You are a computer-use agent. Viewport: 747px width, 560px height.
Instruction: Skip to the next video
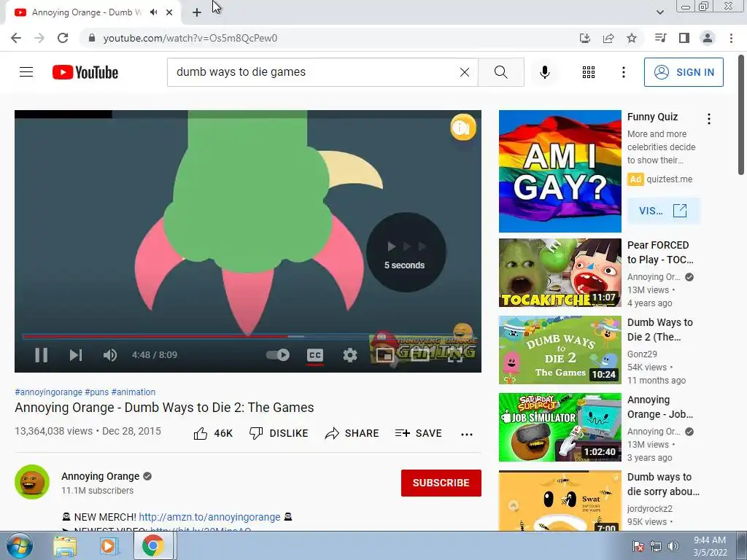point(76,355)
